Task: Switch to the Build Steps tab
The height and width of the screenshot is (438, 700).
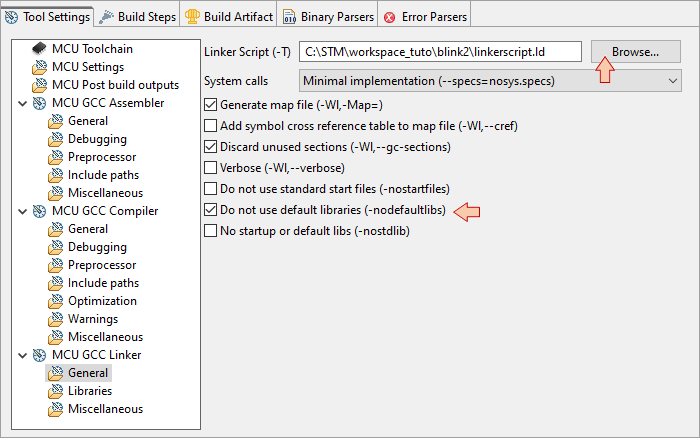Action: 138,16
